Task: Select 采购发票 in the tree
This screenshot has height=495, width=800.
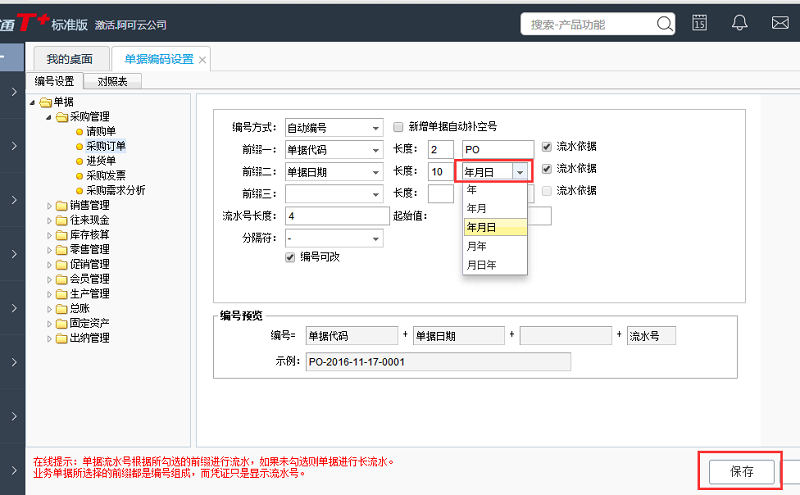Action: point(106,176)
